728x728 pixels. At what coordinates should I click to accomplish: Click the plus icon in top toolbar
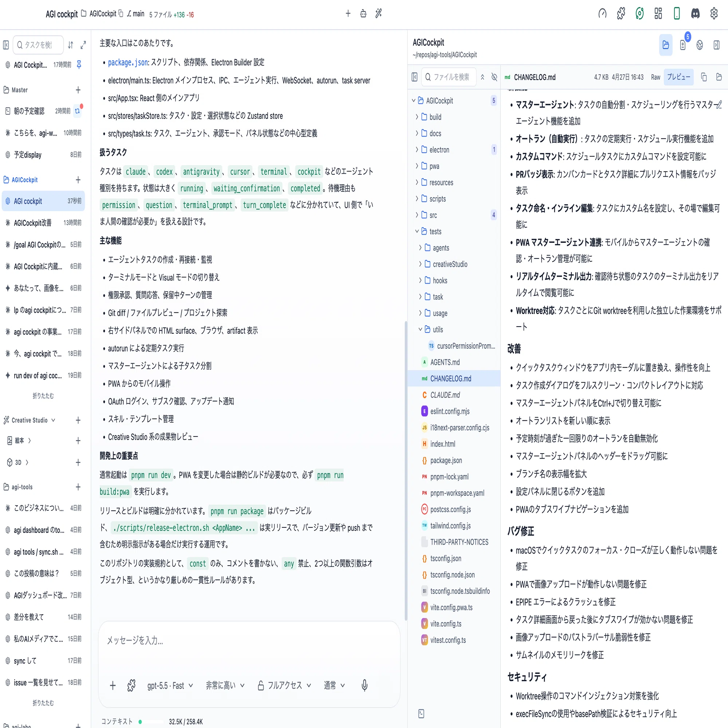(x=348, y=13)
